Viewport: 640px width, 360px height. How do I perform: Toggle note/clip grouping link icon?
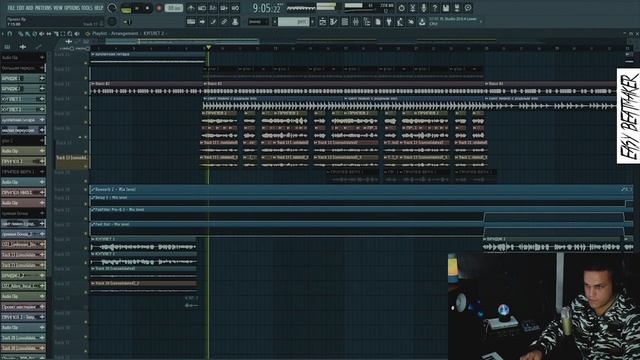click(224, 22)
